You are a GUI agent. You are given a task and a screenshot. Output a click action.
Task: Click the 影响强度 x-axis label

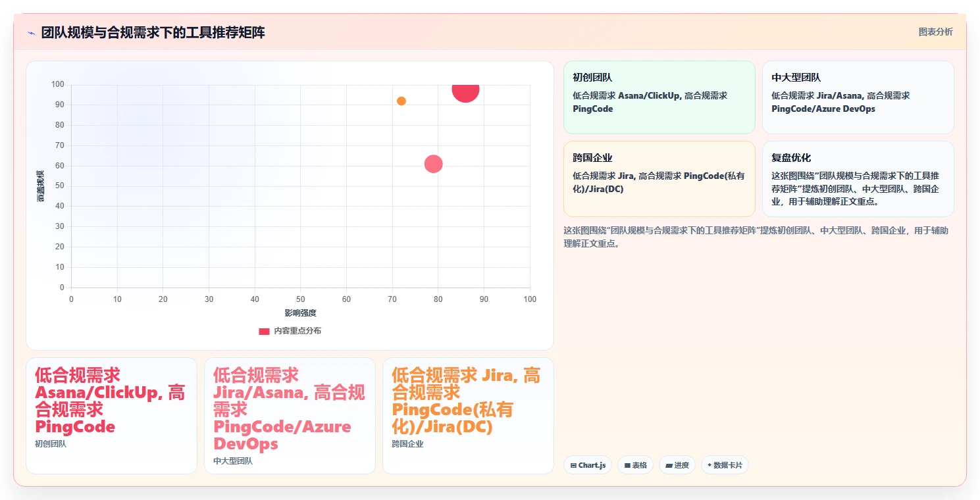tap(300, 313)
